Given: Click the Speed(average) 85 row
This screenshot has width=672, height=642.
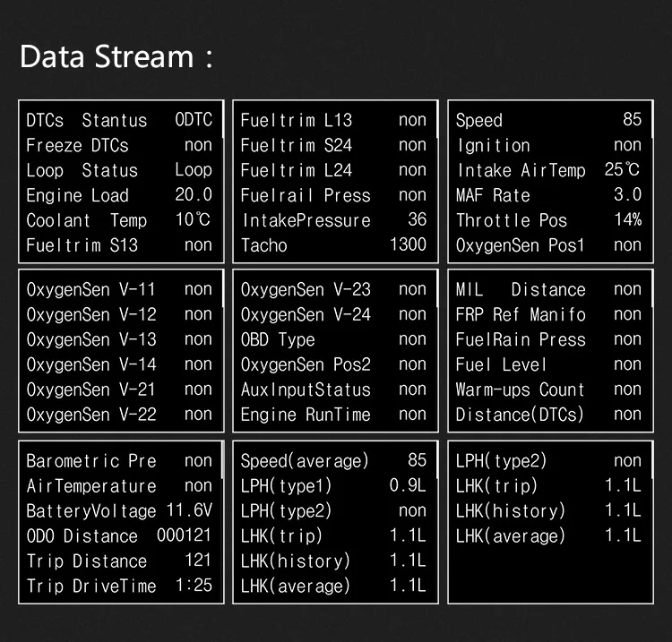Looking at the screenshot, I should [x=333, y=461].
